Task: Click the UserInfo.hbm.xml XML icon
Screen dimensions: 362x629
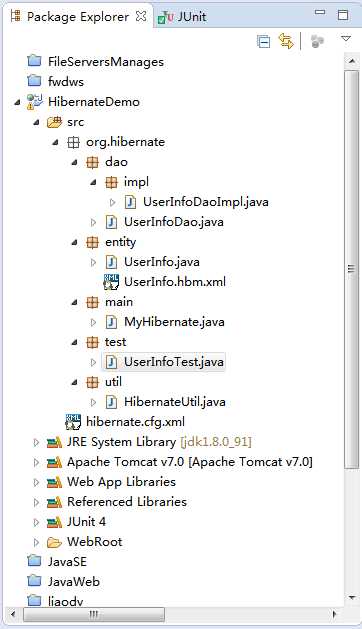Action: 111,282
